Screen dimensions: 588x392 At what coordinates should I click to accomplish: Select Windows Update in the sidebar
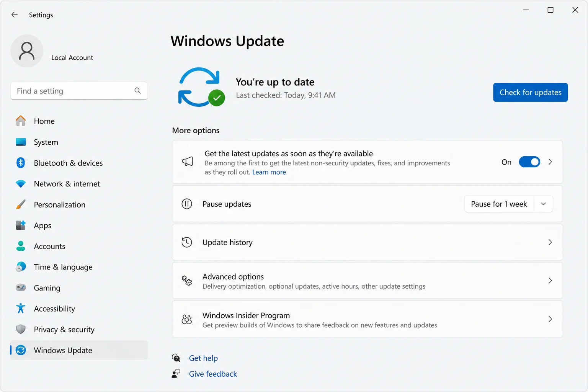(x=79, y=350)
